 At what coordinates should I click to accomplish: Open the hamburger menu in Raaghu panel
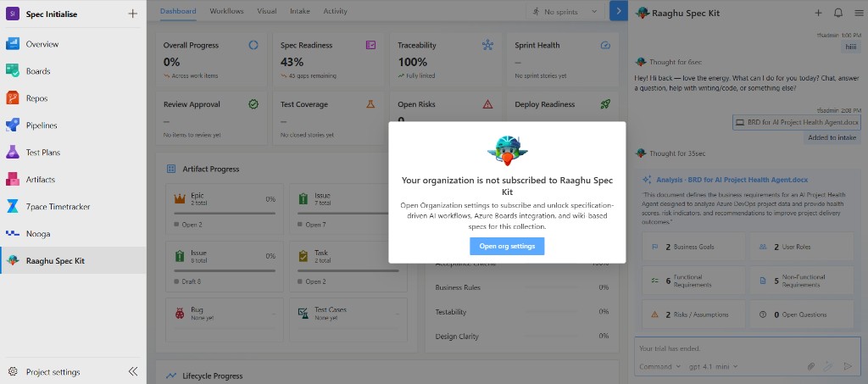[x=859, y=14]
